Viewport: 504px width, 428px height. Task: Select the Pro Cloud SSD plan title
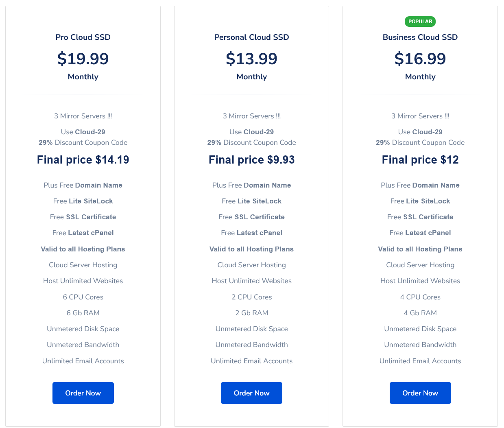coord(83,37)
